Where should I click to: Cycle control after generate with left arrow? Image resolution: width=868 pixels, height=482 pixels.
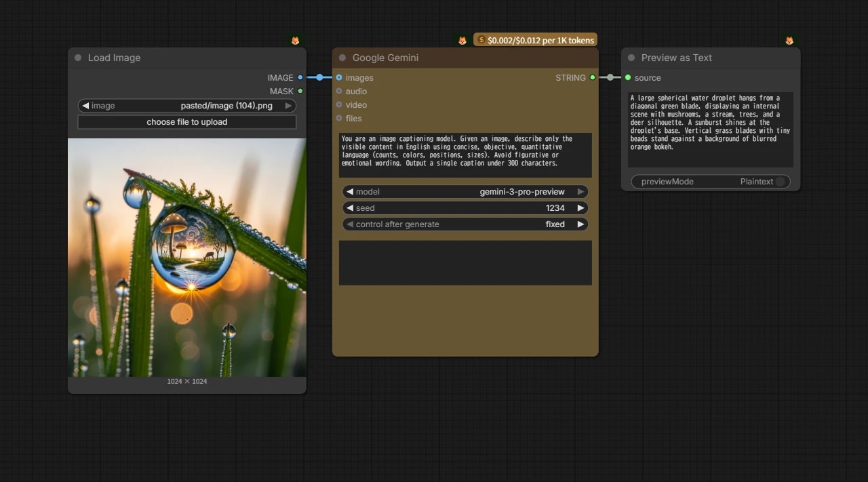click(350, 224)
